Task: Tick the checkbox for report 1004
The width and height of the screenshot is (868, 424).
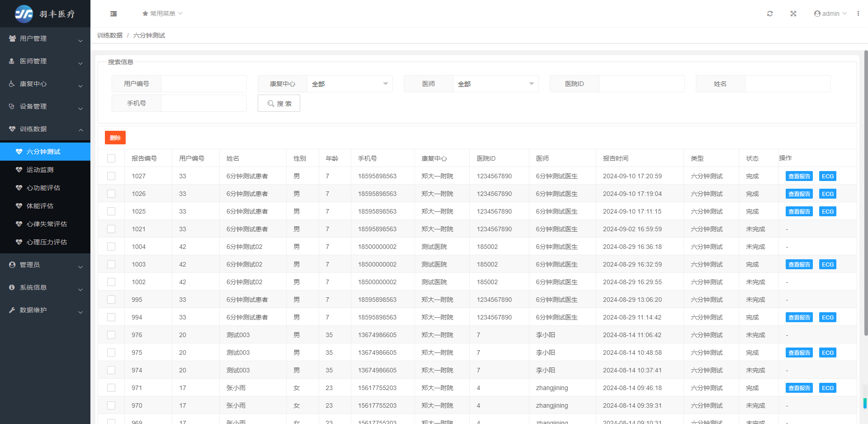Action: point(111,247)
